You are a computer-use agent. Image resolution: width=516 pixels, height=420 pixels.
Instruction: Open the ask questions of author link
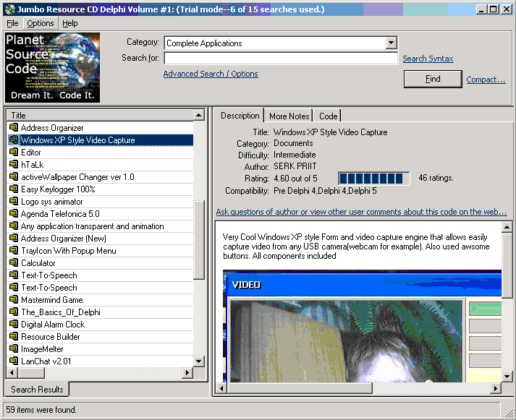(361, 212)
